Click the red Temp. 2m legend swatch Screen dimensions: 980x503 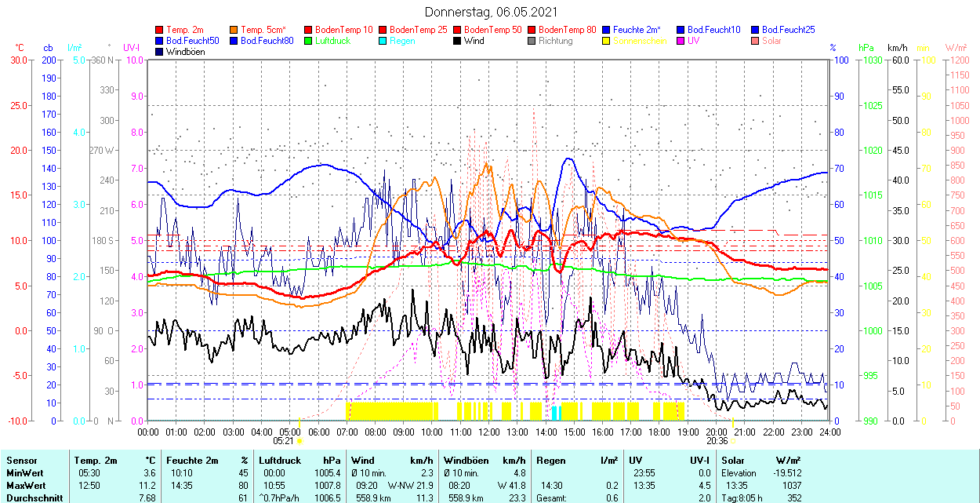pos(160,30)
